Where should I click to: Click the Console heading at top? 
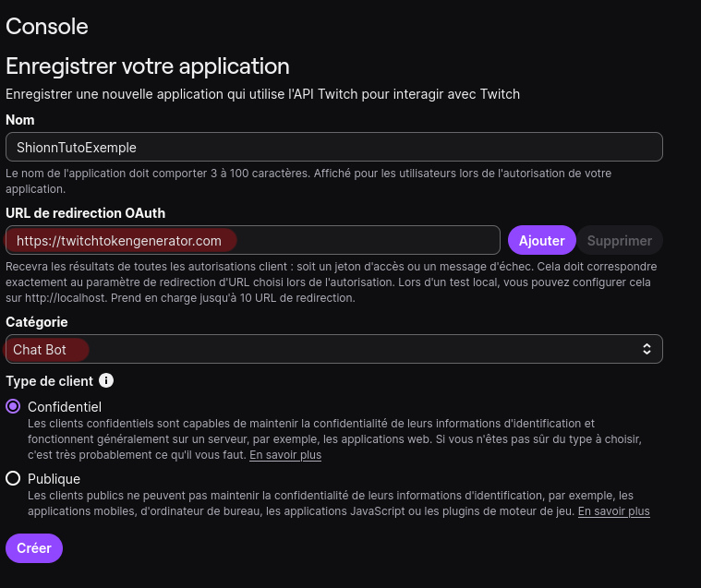tap(47, 26)
